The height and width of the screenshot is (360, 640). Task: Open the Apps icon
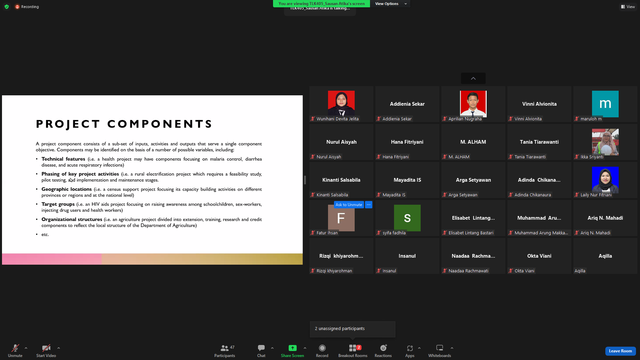click(x=410, y=348)
